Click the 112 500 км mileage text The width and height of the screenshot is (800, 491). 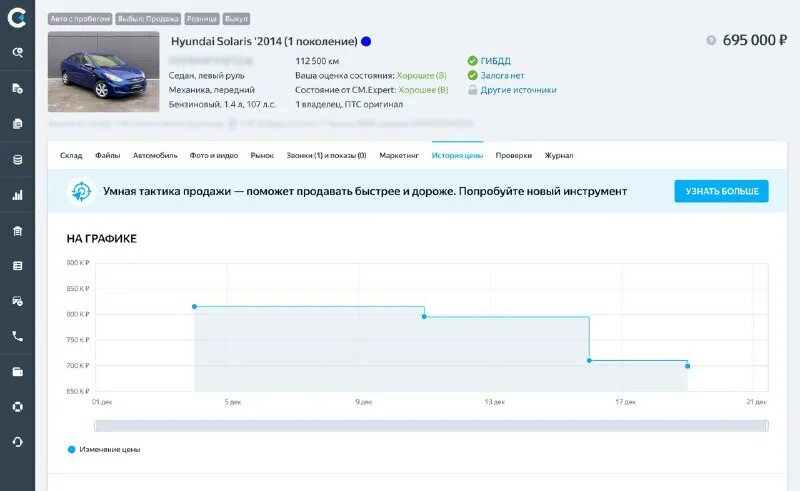pyautogui.click(x=317, y=61)
